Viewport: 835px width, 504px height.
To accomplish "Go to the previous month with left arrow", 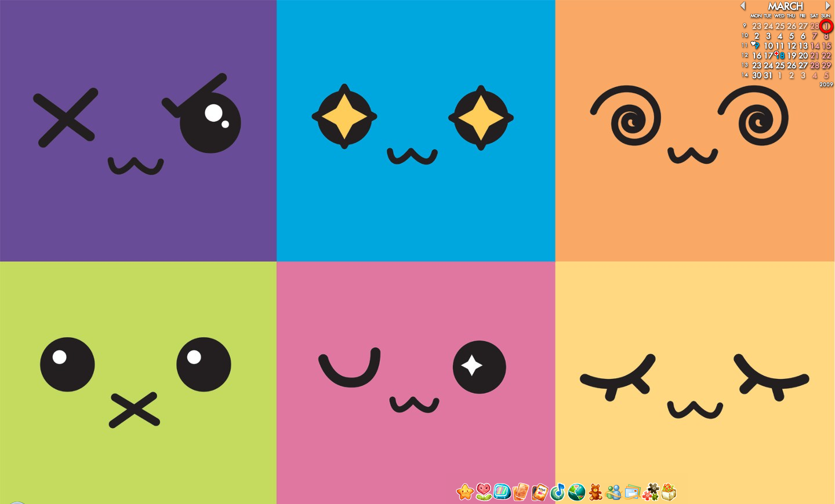I will click(x=743, y=6).
